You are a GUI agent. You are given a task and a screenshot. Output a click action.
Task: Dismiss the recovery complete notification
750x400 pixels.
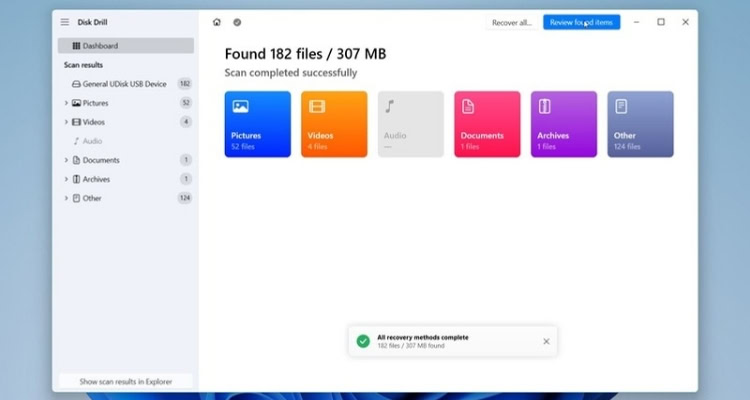[x=546, y=341]
